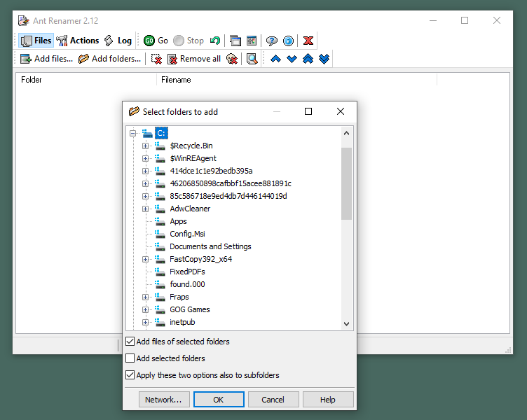Uncheck Apply these two options to subfolders
The image size is (527, 420).
point(130,375)
